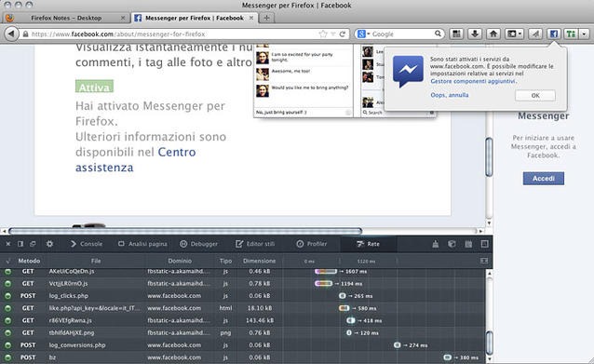Open the 3D view cube icon
The width and height of the screenshot is (594, 364).
452,244
